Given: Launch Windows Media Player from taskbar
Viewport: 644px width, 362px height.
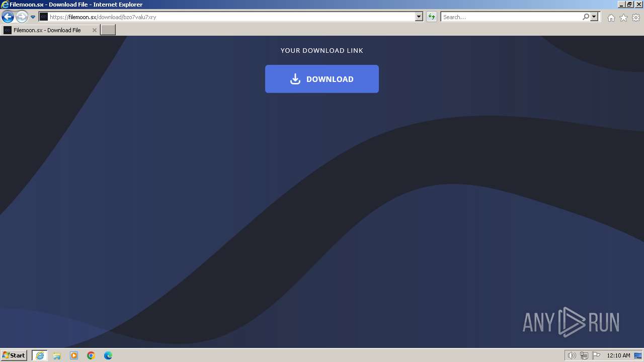Looking at the screenshot, I should pos(74,355).
